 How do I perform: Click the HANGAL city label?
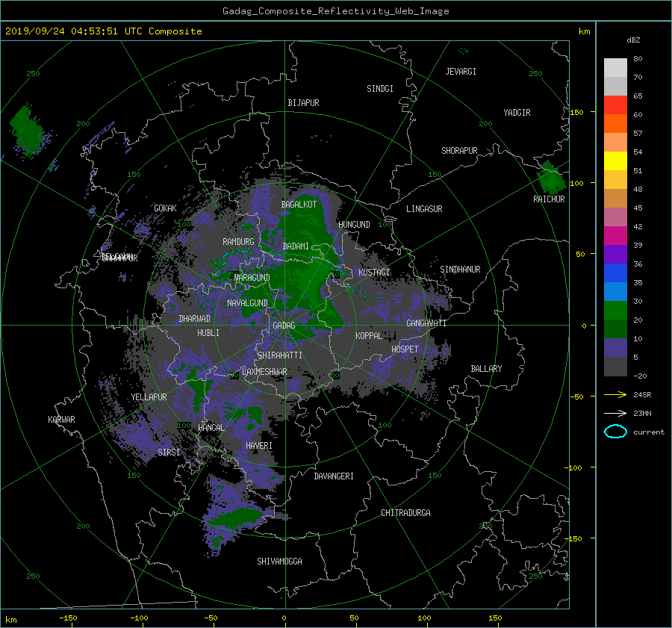(211, 428)
